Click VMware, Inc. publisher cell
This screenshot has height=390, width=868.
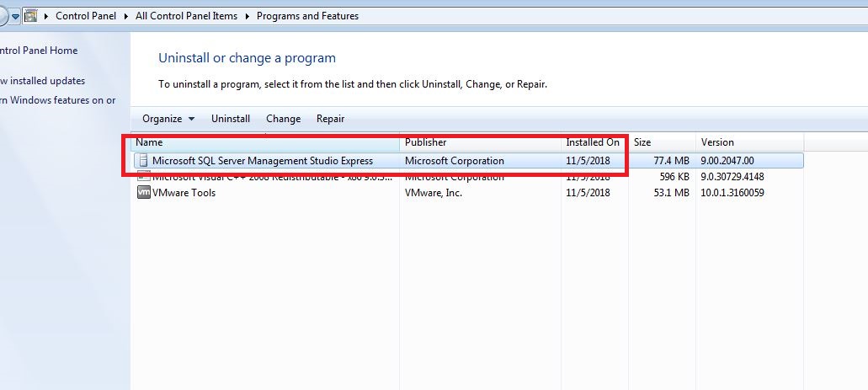(x=434, y=193)
